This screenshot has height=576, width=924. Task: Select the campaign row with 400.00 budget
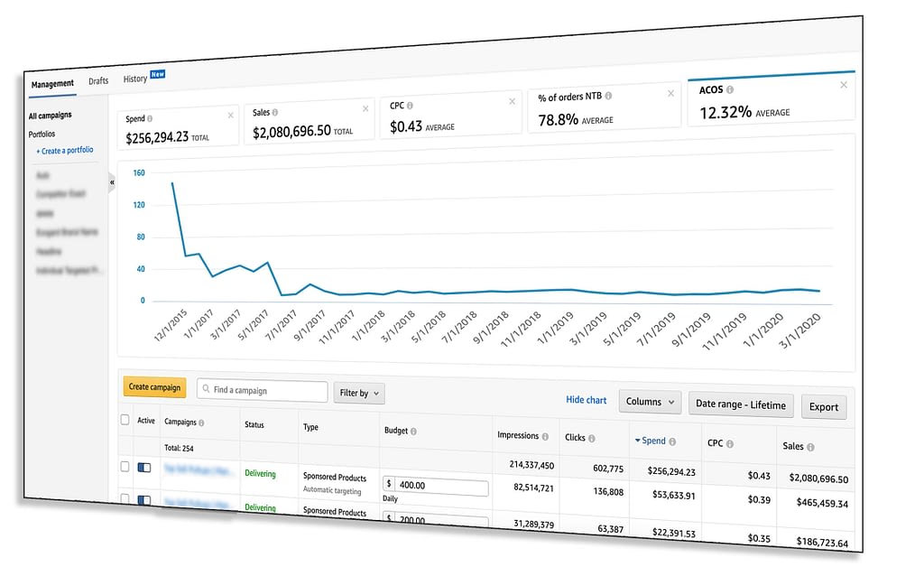click(x=125, y=467)
